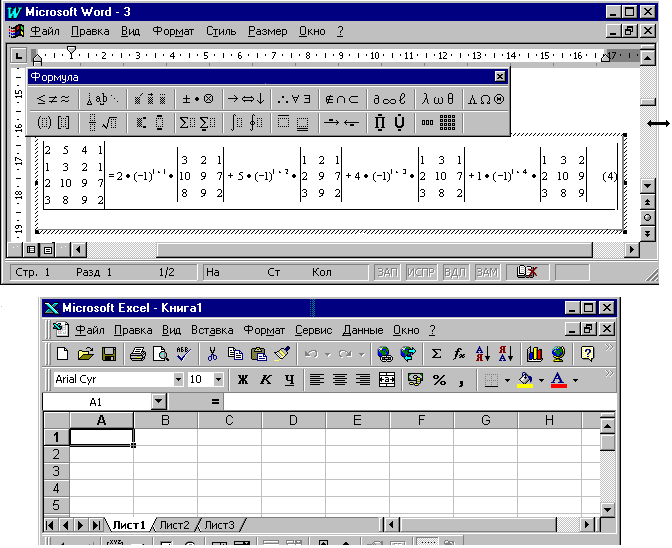Select column D header
This screenshot has height=548, width=672.
(x=293, y=420)
